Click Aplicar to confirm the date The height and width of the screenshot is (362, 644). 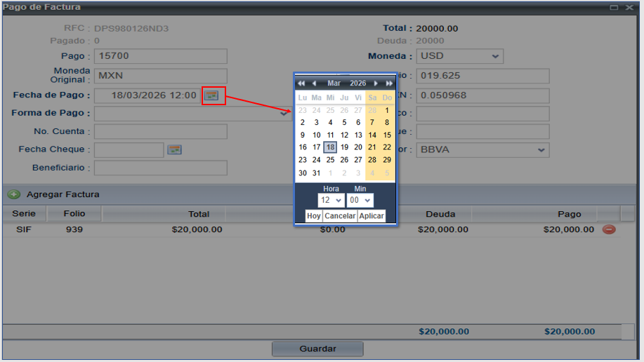(372, 216)
